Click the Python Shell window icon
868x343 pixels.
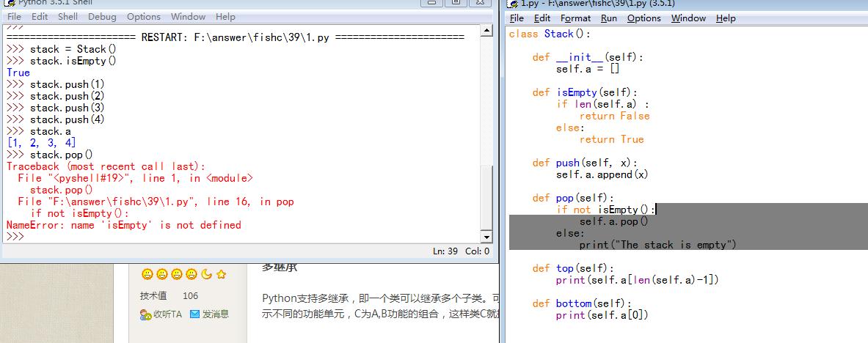[6, 3]
